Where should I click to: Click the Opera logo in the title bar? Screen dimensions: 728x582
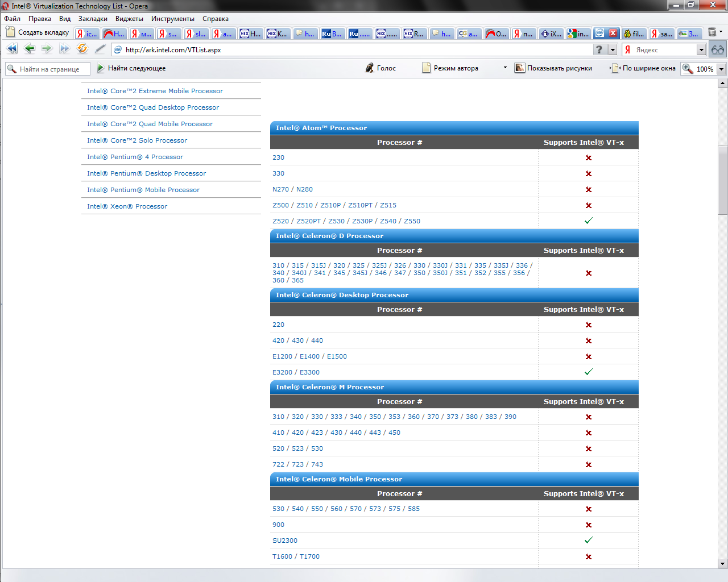pos(5,6)
